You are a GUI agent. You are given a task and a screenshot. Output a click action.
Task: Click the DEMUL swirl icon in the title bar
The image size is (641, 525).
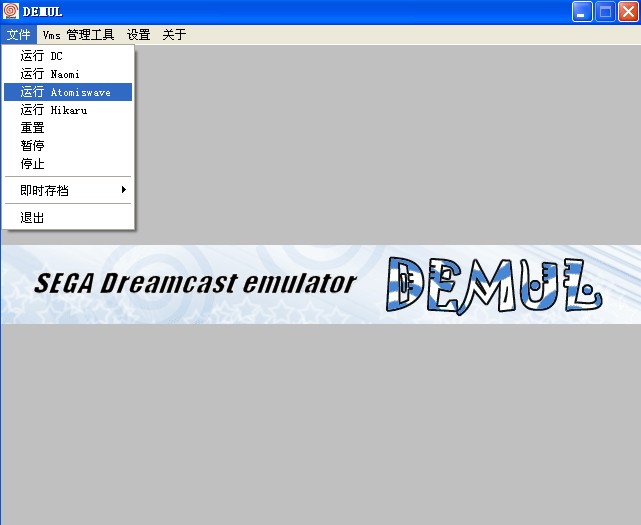[11, 11]
